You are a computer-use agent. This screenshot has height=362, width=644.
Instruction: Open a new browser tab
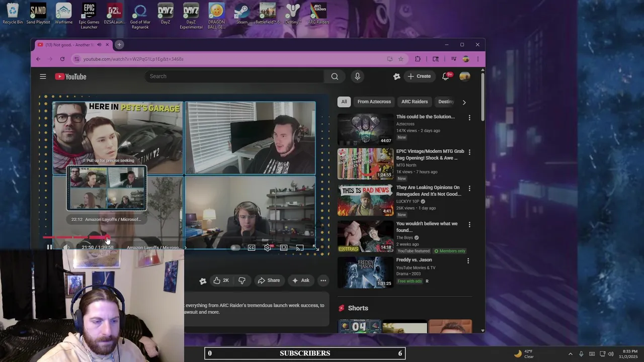pos(119,45)
